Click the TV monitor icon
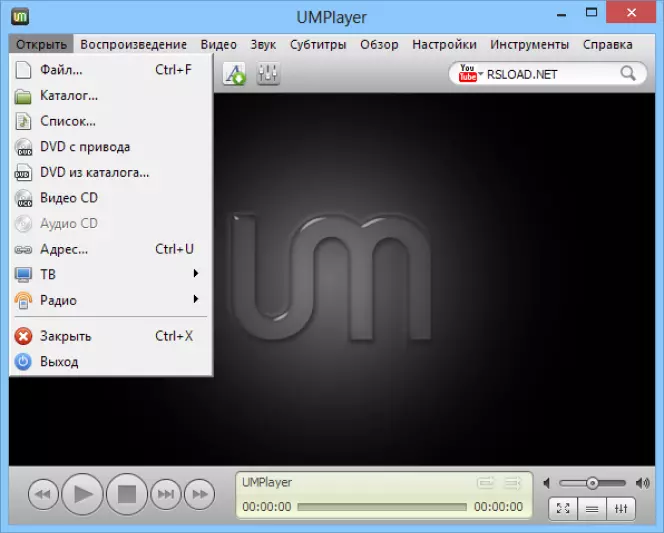Image resolution: width=664 pixels, height=533 pixels. click(x=23, y=275)
